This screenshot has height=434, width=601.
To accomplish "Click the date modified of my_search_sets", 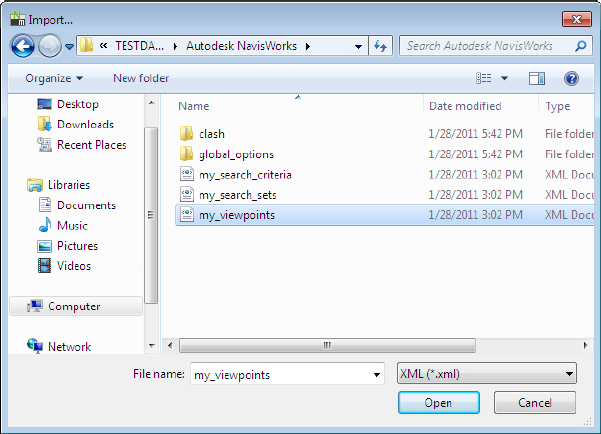I will click(x=475, y=195).
